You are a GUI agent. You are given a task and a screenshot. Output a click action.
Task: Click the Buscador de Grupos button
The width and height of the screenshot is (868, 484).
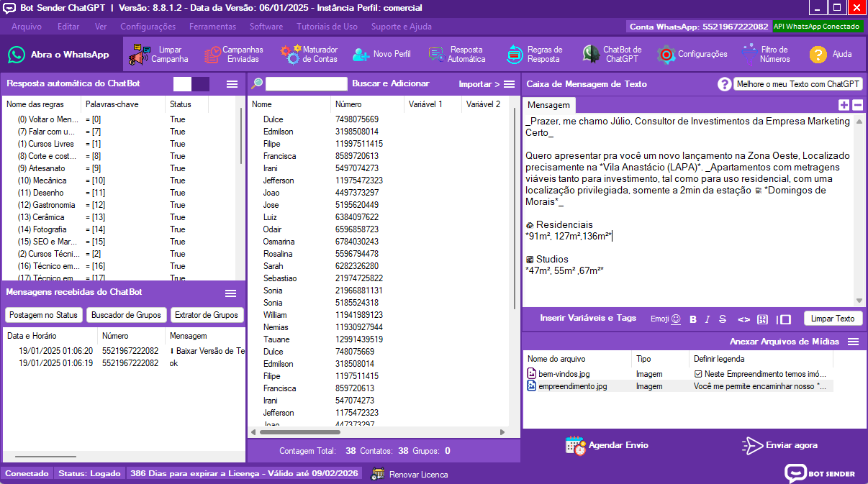tap(126, 315)
